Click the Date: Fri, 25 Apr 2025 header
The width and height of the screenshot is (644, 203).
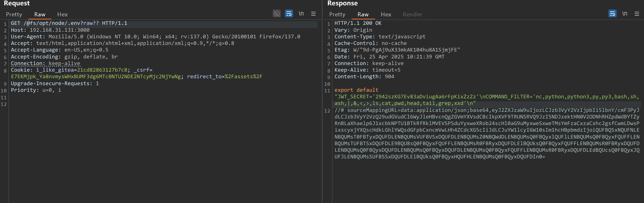[389, 57]
